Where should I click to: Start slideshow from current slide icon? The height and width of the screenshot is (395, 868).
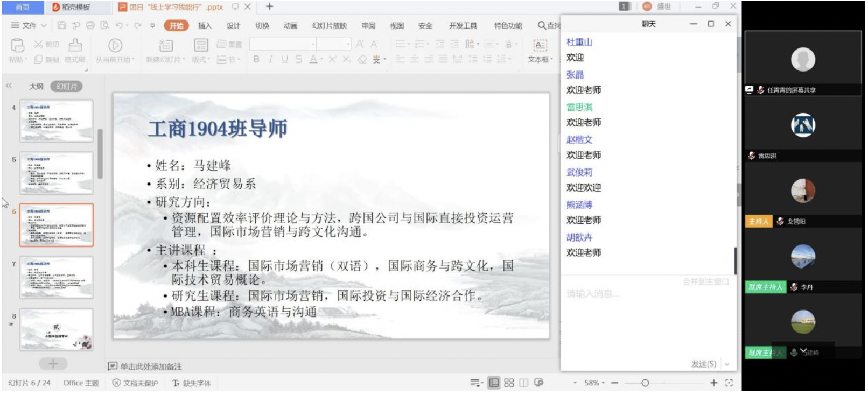115,45
